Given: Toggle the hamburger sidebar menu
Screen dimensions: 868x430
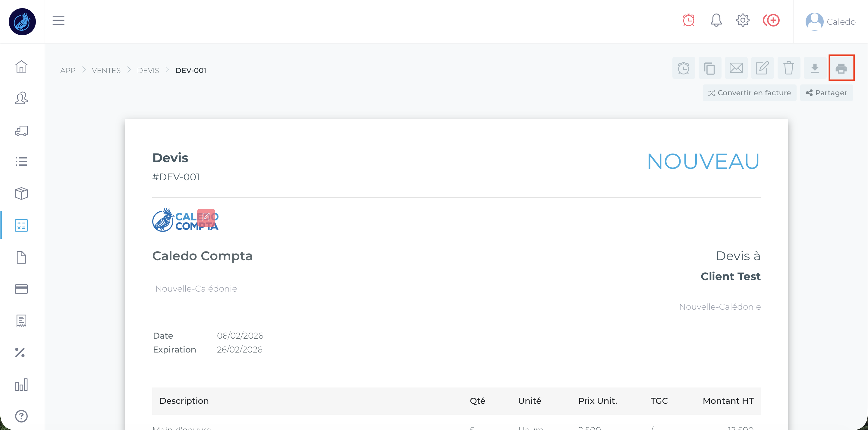Looking at the screenshot, I should click(x=58, y=21).
